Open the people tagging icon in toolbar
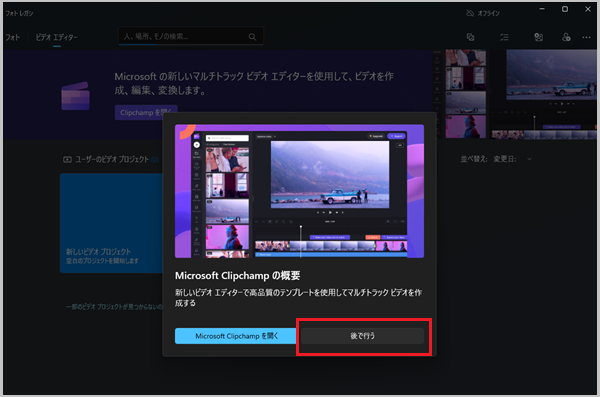Viewport: 600px width, 397px height. tap(538, 37)
